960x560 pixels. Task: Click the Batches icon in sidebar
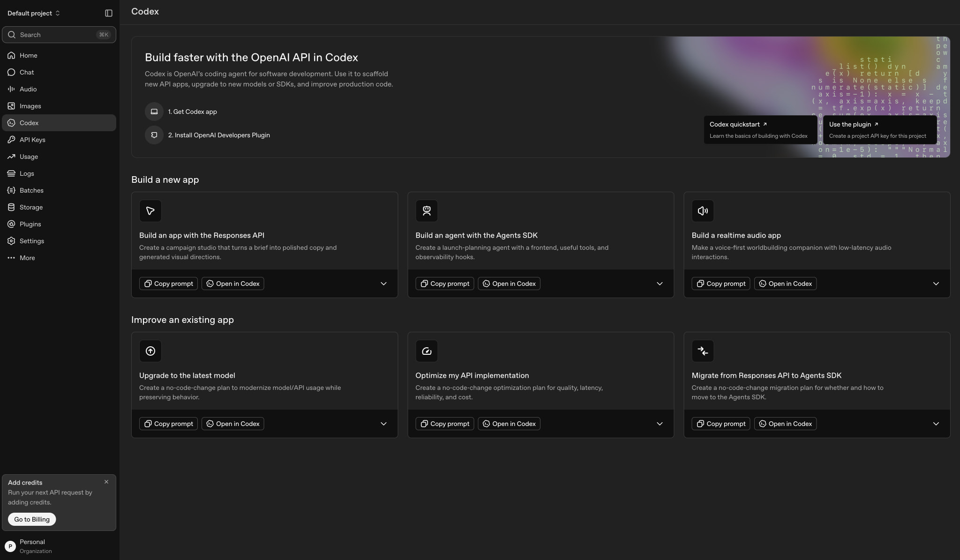11,190
